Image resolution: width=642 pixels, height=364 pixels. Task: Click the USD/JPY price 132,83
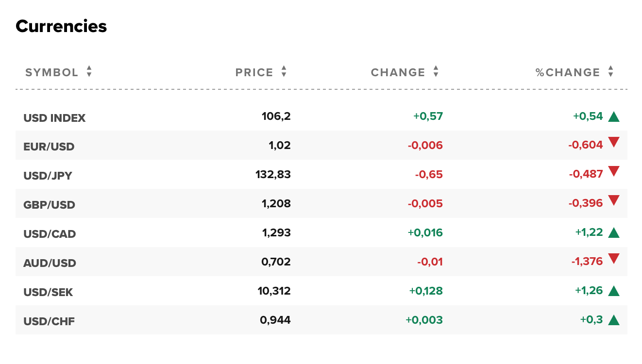(x=273, y=174)
